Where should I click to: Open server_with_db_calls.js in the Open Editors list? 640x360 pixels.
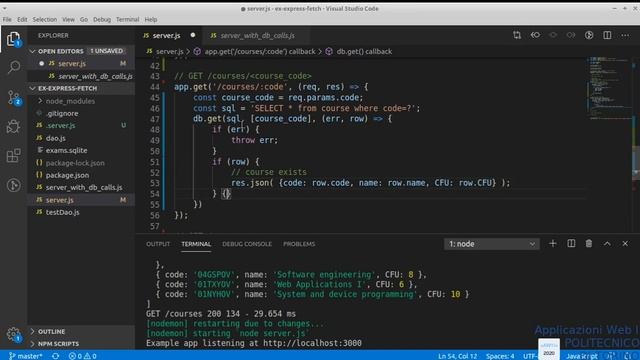point(96,76)
